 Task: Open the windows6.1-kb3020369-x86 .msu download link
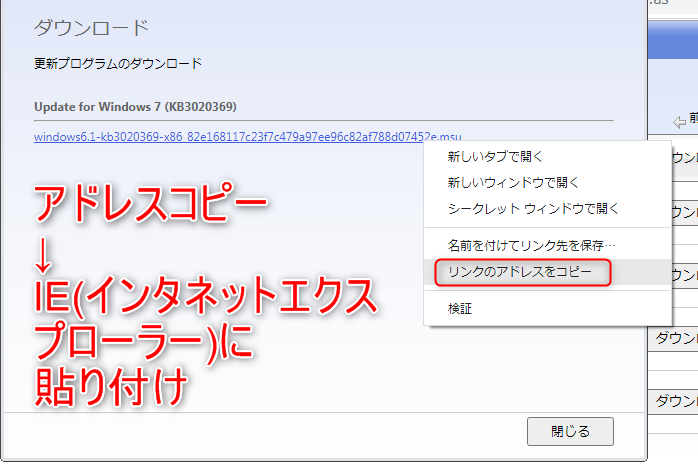click(x=248, y=137)
